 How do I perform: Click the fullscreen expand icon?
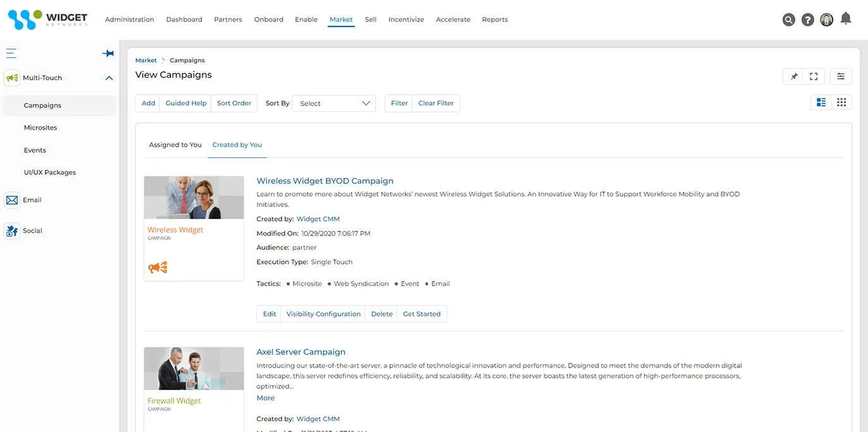813,76
